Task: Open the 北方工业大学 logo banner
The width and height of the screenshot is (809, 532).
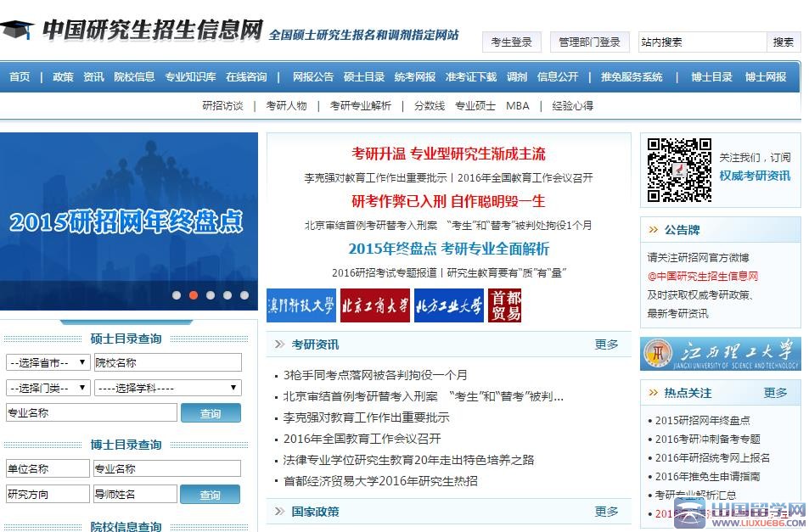Action: 448,305
